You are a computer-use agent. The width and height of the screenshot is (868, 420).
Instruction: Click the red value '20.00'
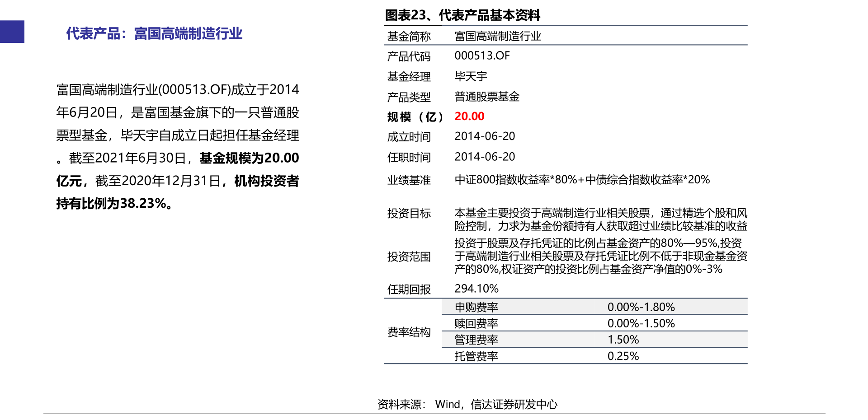[469, 116]
